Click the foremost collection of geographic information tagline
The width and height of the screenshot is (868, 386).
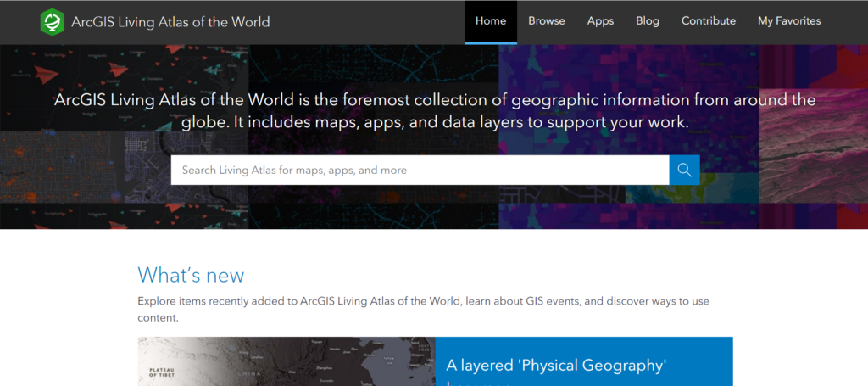[x=435, y=111]
